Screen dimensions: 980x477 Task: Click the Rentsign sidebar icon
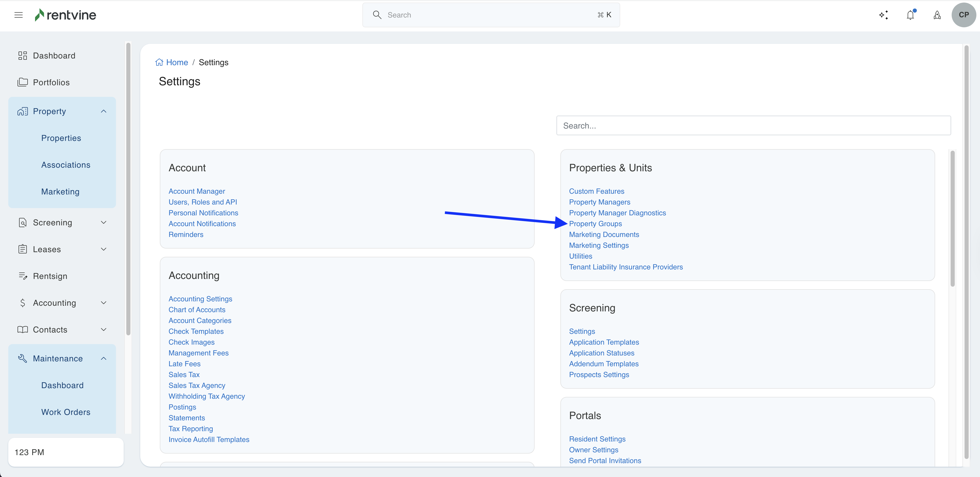[23, 276]
